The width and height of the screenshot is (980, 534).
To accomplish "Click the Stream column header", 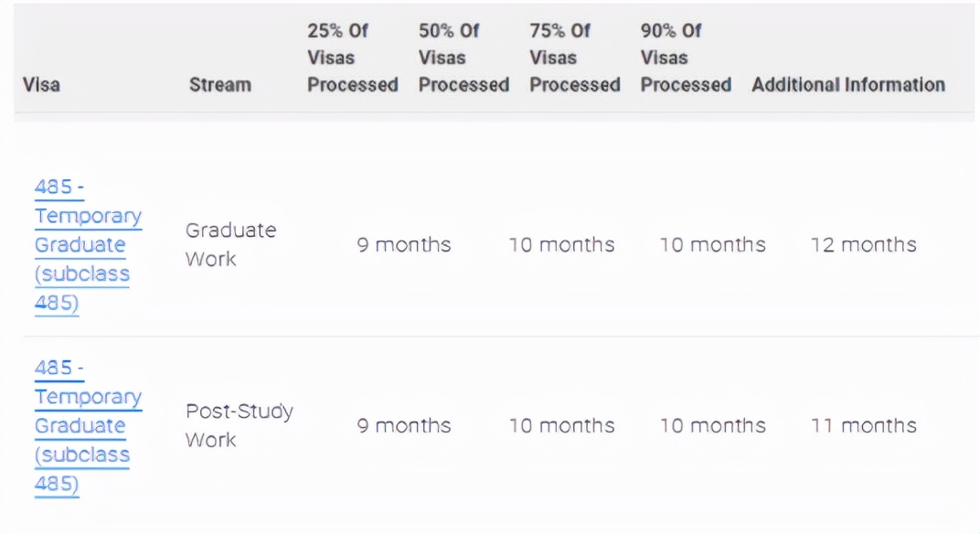I will [x=219, y=84].
